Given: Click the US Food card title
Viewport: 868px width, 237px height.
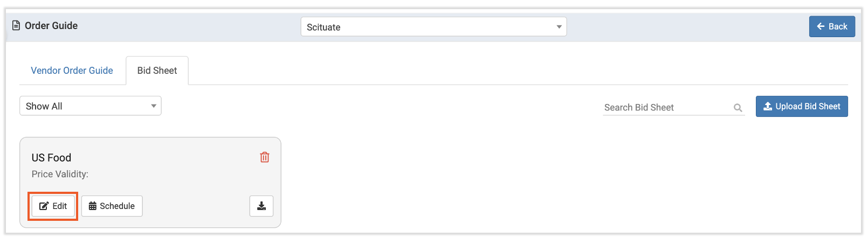Looking at the screenshot, I should coord(51,158).
